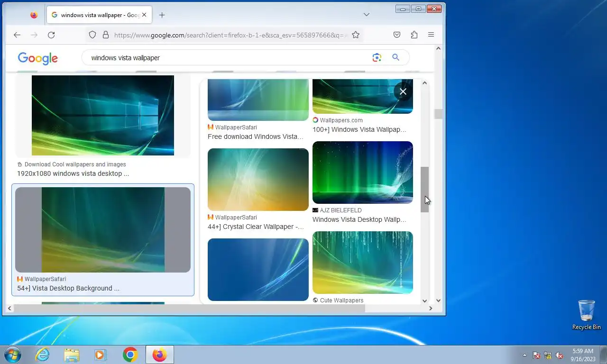Open the Windows Start menu
The width and height of the screenshot is (607, 364).
pos(13,355)
